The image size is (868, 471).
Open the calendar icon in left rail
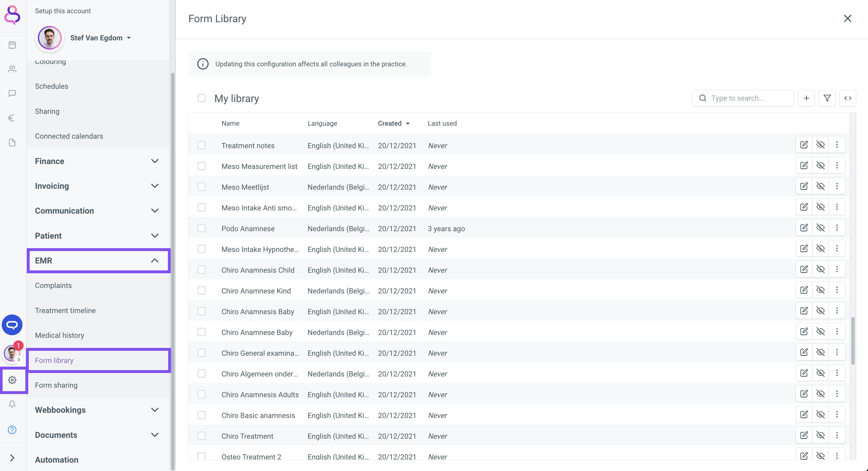click(12, 45)
